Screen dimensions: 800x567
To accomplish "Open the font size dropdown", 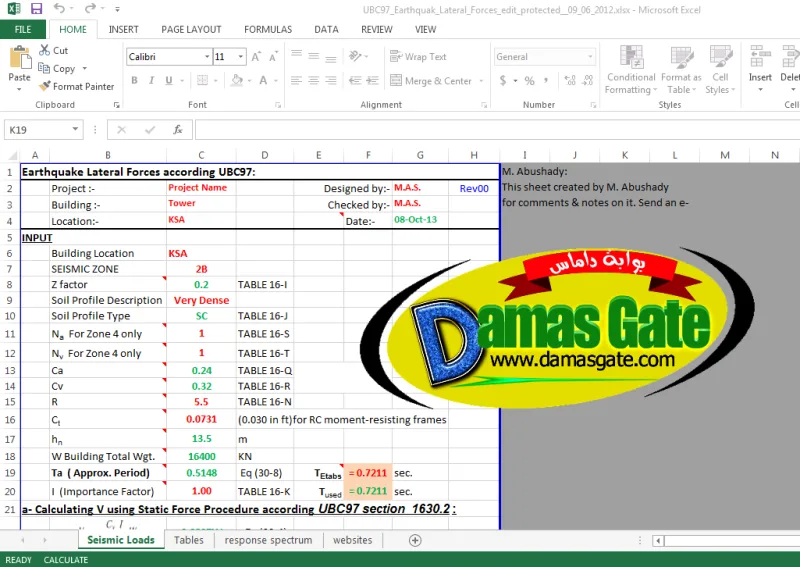I will coord(240,57).
